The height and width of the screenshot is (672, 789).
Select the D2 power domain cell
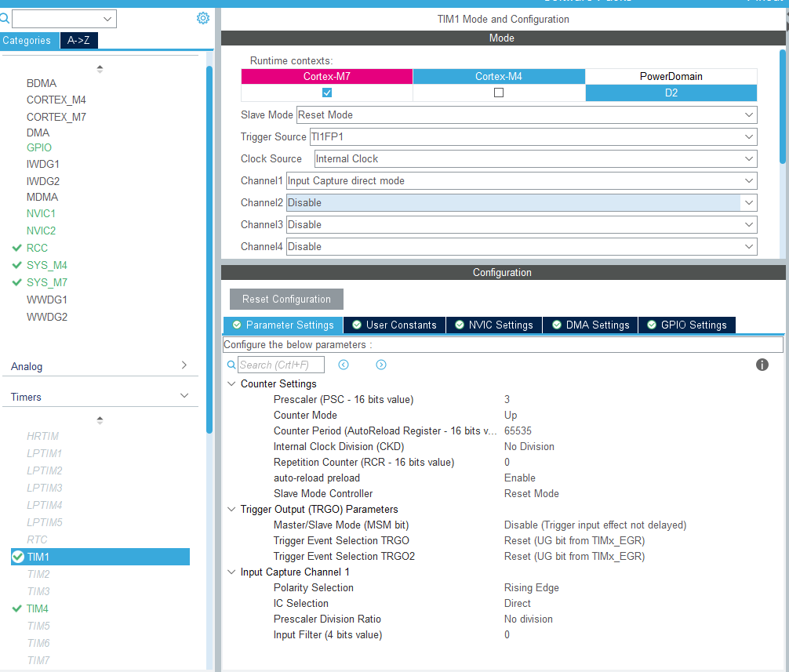671,93
